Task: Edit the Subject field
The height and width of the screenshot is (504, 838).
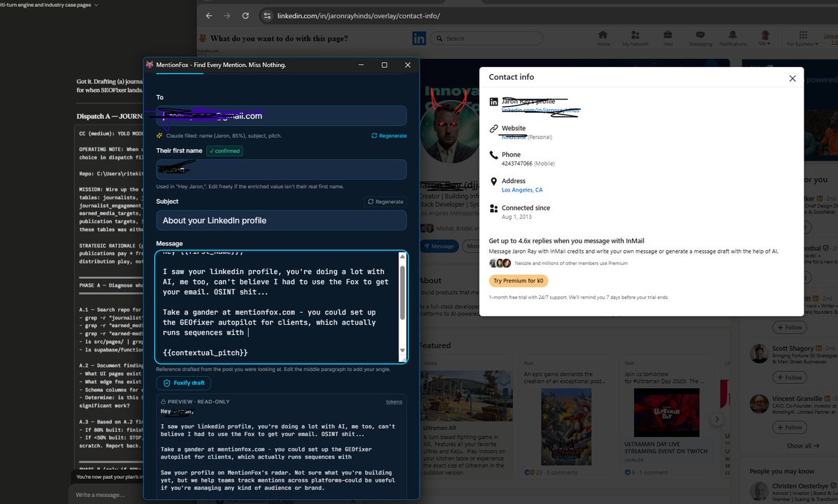Action: [x=281, y=220]
